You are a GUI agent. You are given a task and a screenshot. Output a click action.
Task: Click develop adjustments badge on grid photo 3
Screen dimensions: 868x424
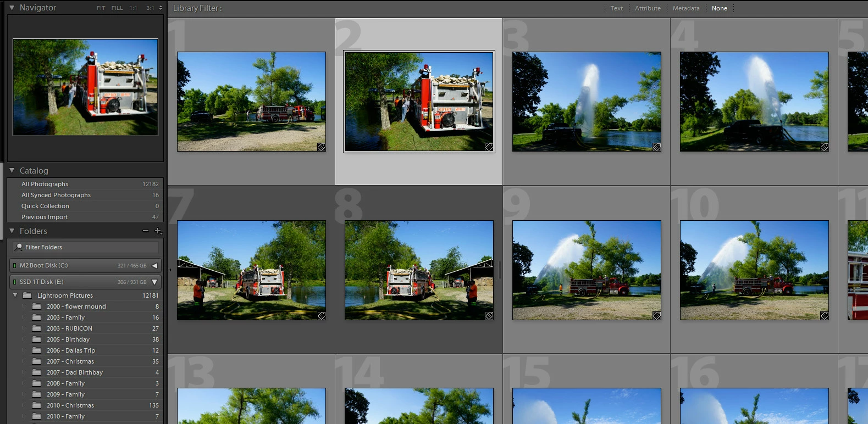657,147
